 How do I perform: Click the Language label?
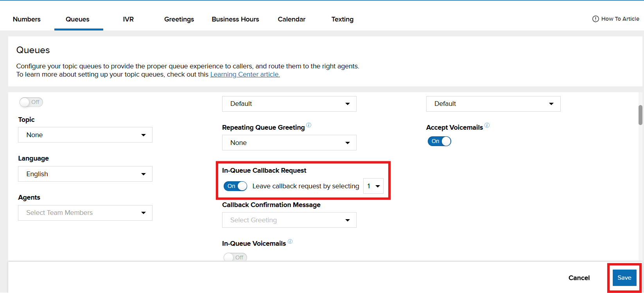click(x=34, y=158)
